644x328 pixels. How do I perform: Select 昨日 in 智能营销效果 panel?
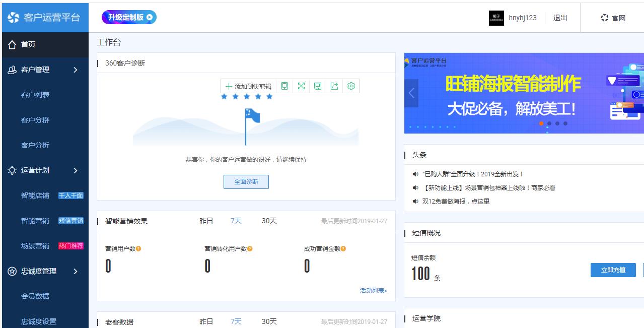206,221
